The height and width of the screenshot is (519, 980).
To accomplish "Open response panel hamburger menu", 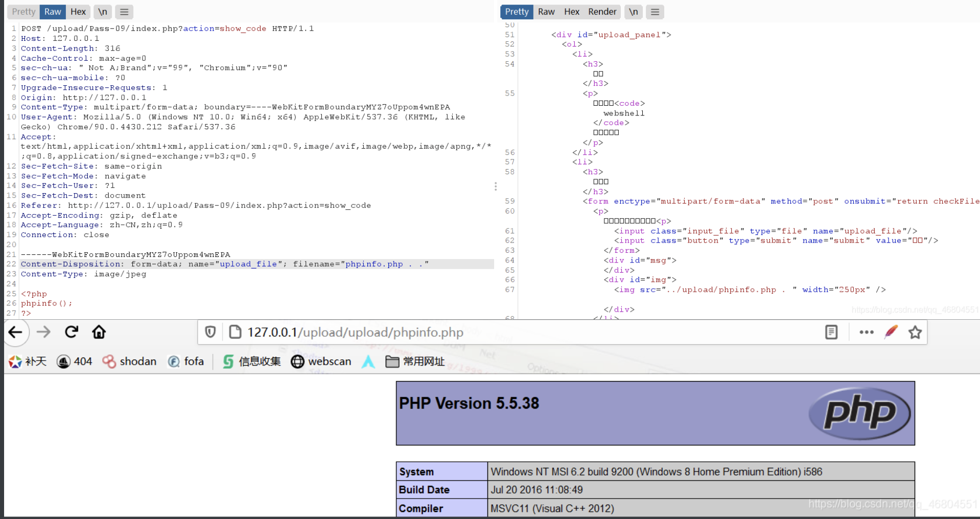I will point(655,12).
